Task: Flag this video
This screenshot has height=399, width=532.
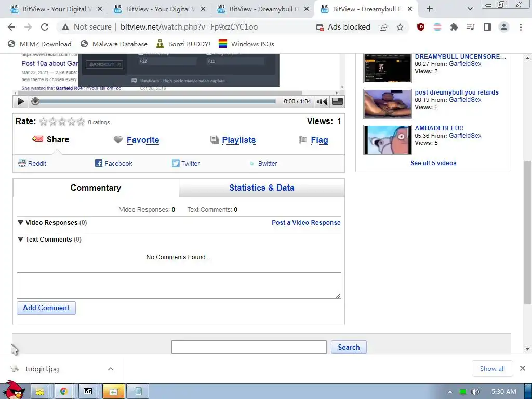Action: tap(320, 140)
